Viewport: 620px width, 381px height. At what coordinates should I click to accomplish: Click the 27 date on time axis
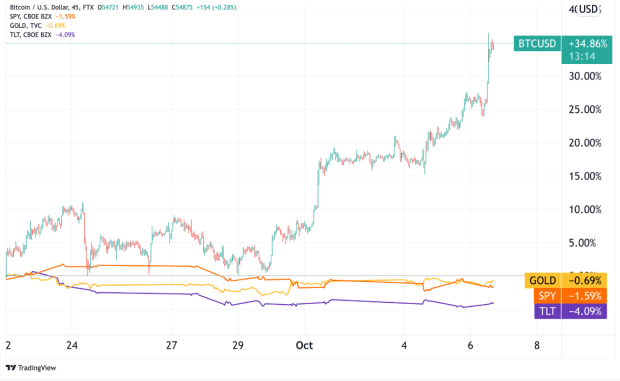[171, 345]
